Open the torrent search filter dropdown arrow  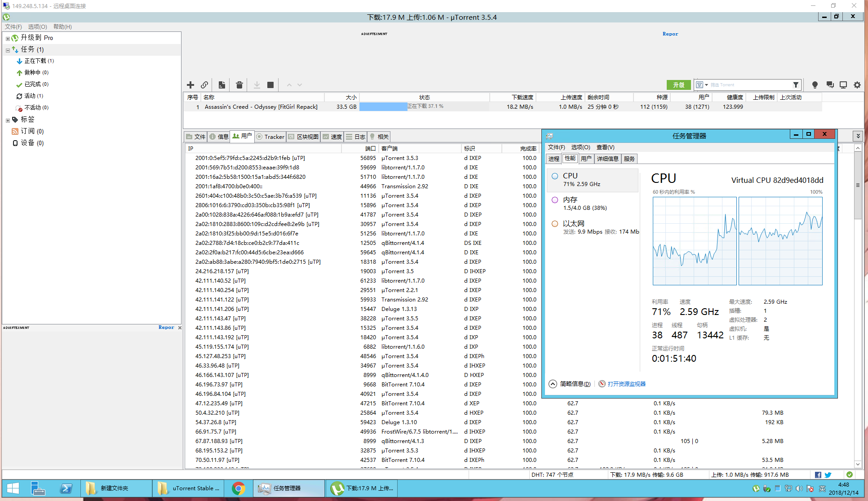706,85
